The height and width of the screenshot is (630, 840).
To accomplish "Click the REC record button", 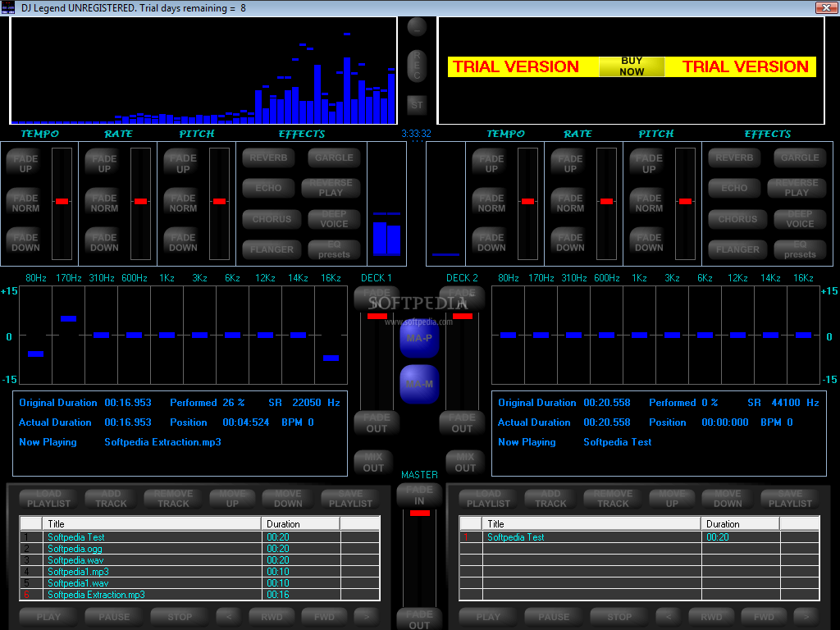I will tap(417, 66).
